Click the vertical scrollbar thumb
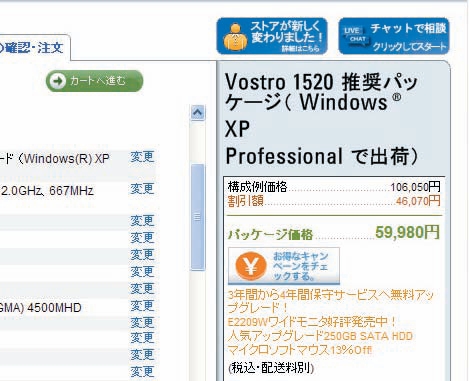Image resolution: width=469 pixels, height=381 pixels. point(197,217)
